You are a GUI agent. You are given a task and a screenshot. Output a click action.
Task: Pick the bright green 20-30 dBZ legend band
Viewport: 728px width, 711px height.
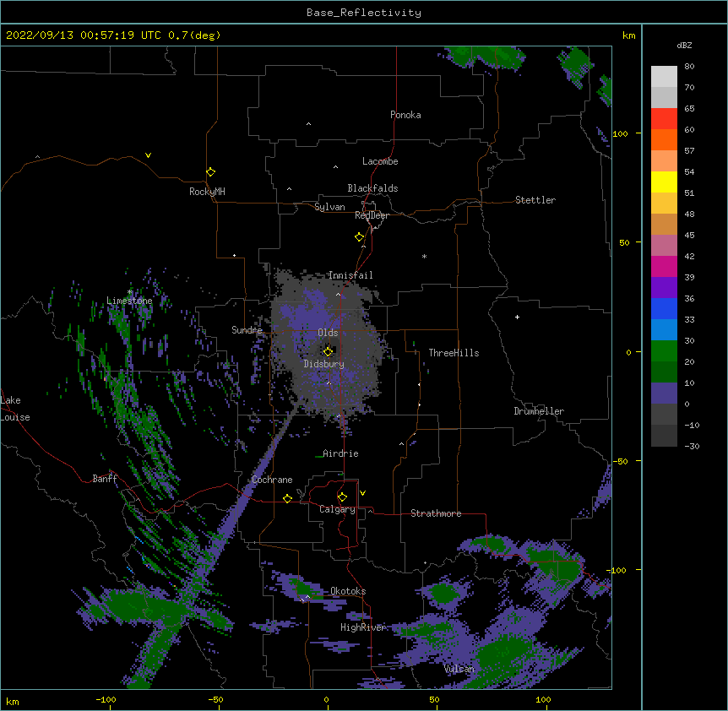[x=664, y=351]
